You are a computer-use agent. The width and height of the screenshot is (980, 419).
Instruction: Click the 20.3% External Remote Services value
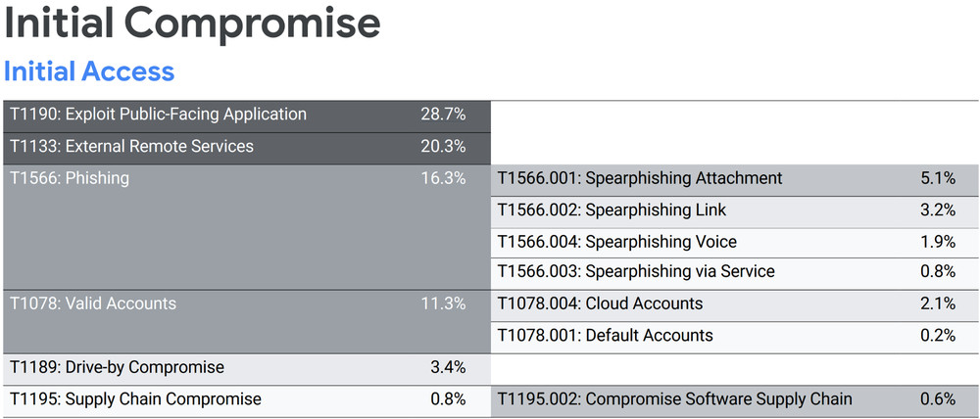443,147
